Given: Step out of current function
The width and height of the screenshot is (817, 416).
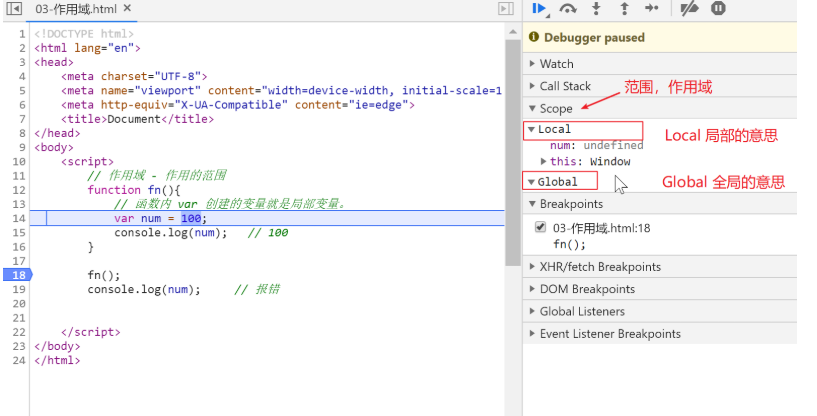Looking at the screenshot, I should [624, 8].
